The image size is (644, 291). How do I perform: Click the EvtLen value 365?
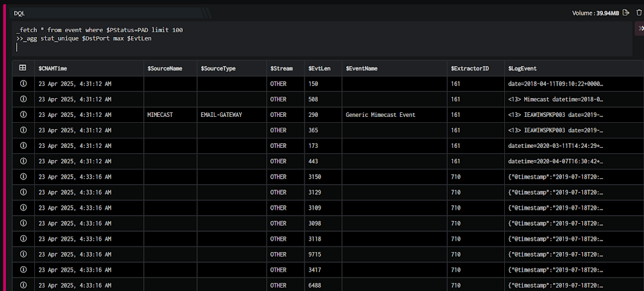313,130
